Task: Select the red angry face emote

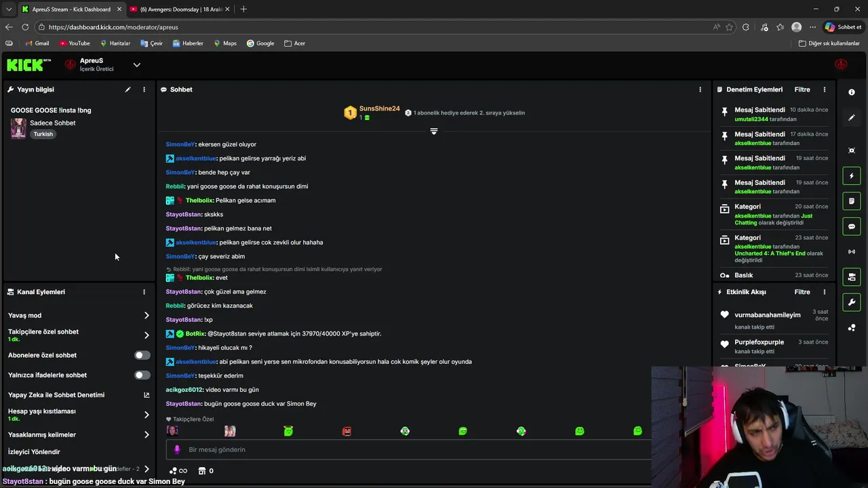Action: [x=347, y=431]
